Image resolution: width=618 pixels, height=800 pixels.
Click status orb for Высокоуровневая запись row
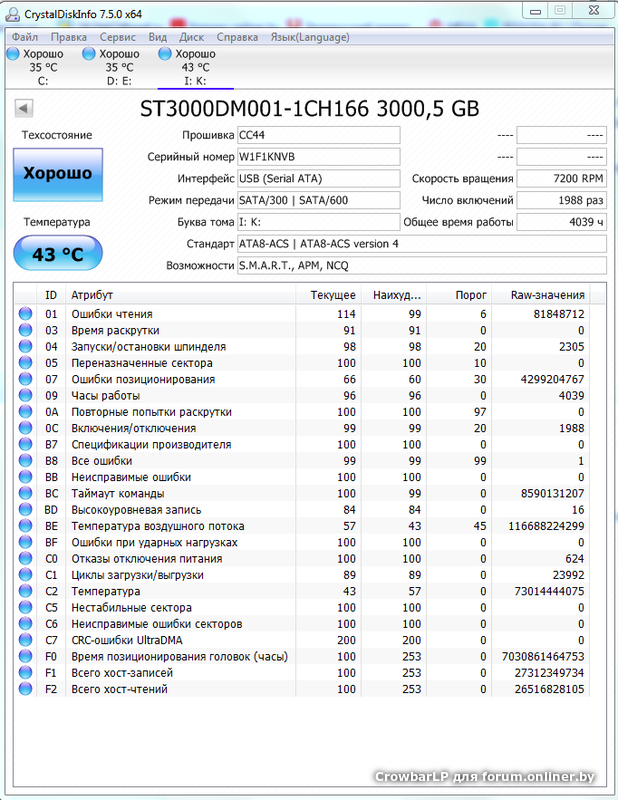(x=26, y=510)
